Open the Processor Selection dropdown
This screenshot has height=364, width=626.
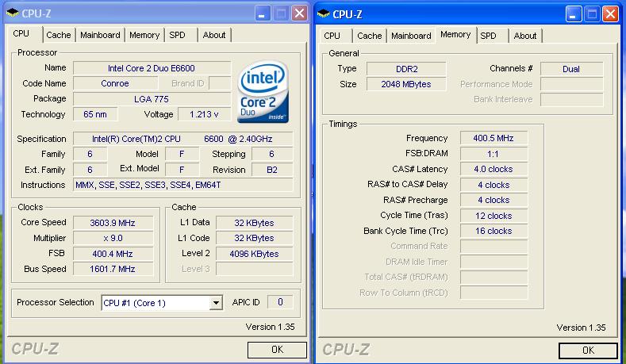coord(216,303)
